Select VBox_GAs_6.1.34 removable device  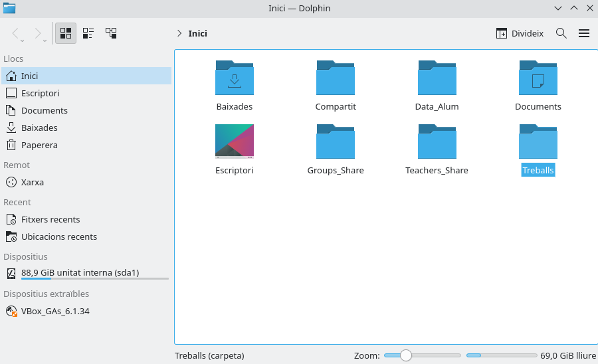click(x=55, y=311)
